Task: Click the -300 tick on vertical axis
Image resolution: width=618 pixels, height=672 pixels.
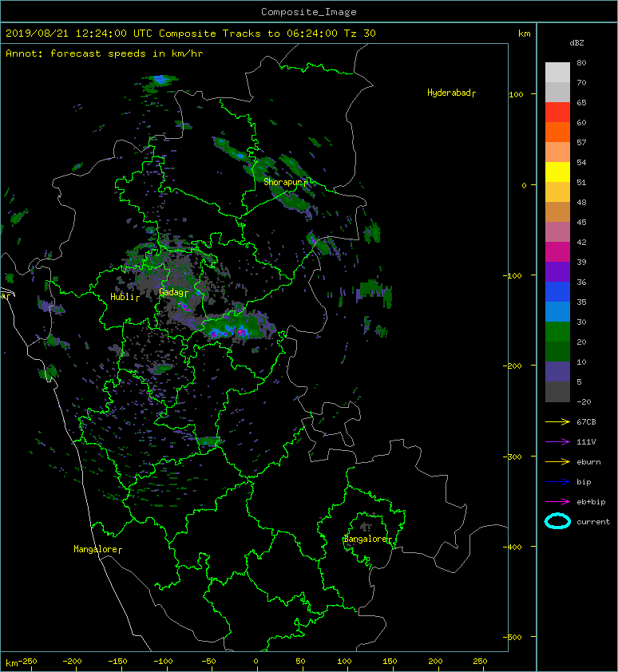Action: [513, 457]
